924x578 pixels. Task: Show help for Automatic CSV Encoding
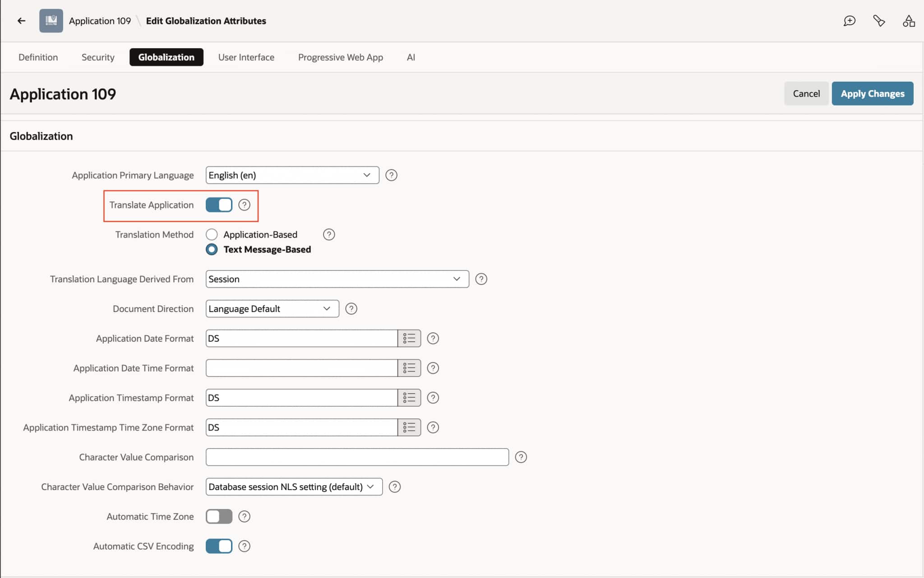point(244,546)
